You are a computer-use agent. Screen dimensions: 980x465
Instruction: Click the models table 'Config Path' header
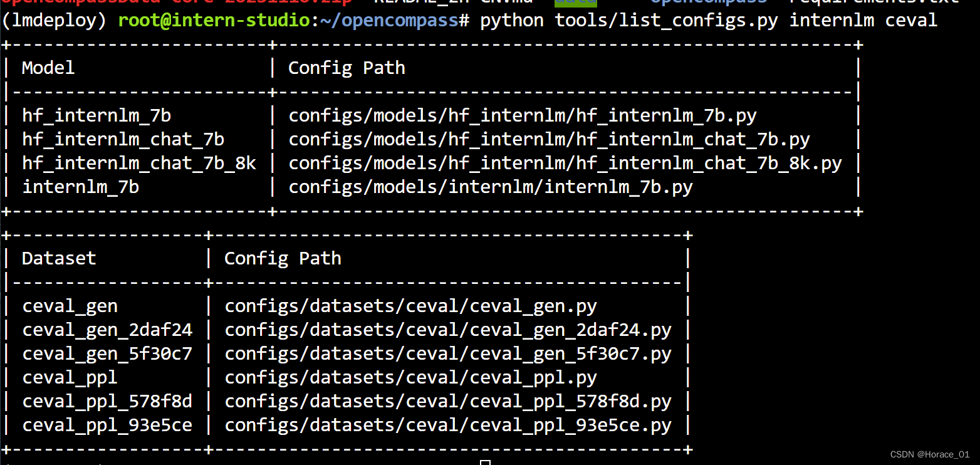[347, 68]
